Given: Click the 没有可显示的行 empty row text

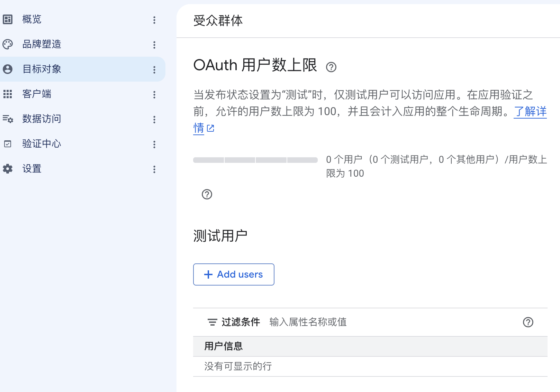Looking at the screenshot, I should coord(238,366).
